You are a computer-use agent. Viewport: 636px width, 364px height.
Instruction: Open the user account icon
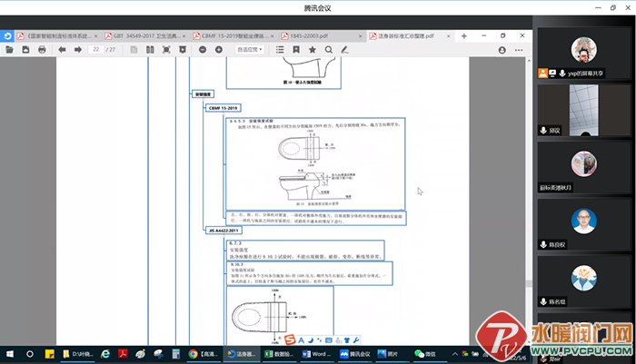point(502,50)
